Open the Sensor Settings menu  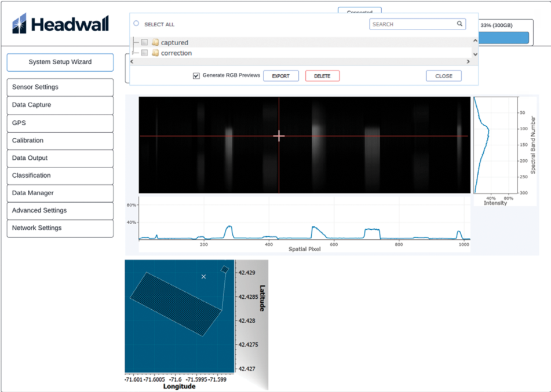click(60, 87)
